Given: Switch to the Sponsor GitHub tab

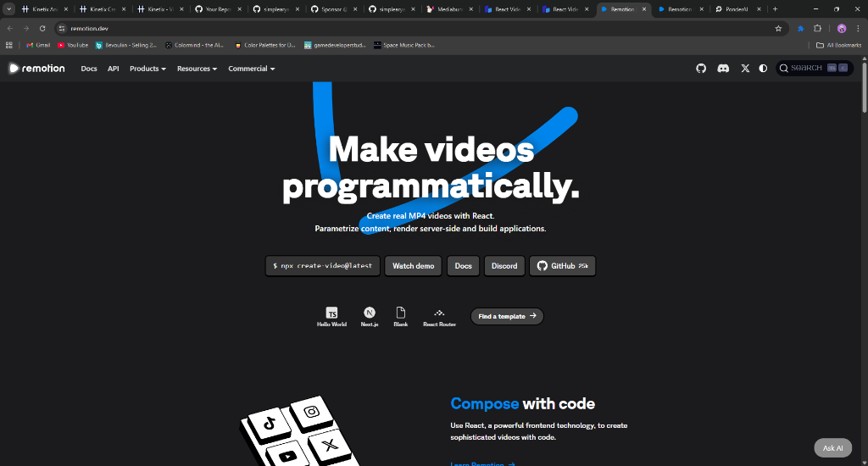Looking at the screenshot, I should tap(334, 8).
